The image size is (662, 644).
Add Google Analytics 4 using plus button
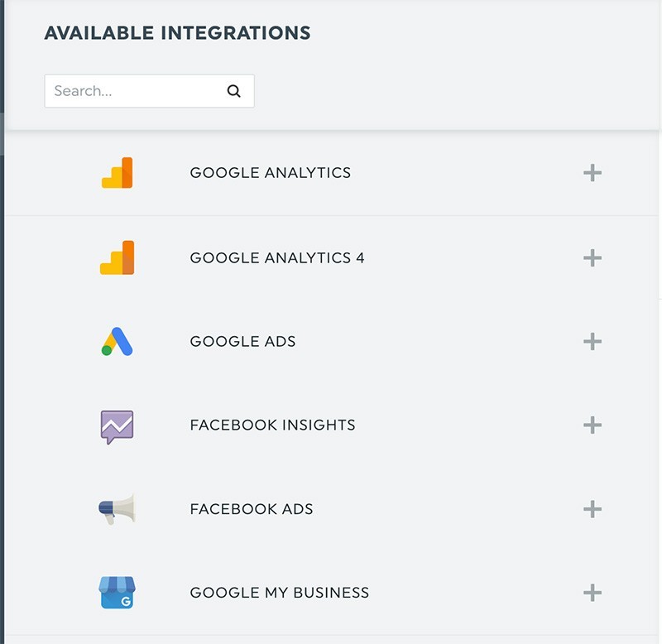(x=592, y=257)
